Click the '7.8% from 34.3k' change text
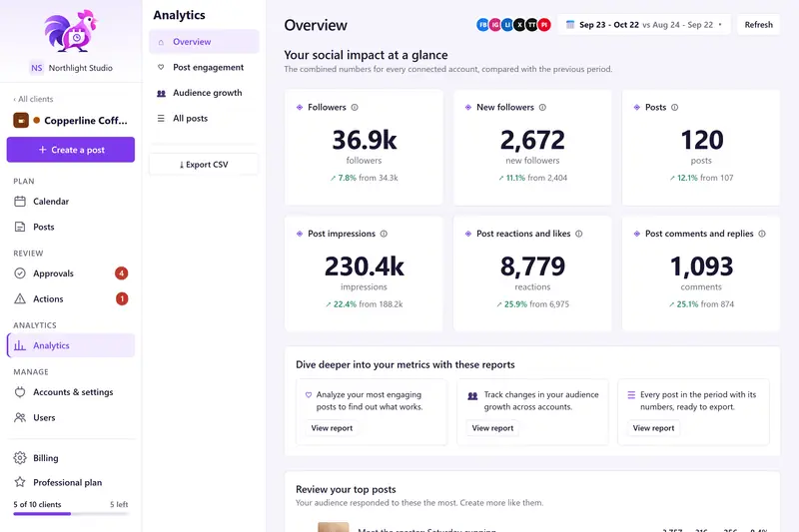The height and width of the screenshot is (532, 799). [364, 178]
